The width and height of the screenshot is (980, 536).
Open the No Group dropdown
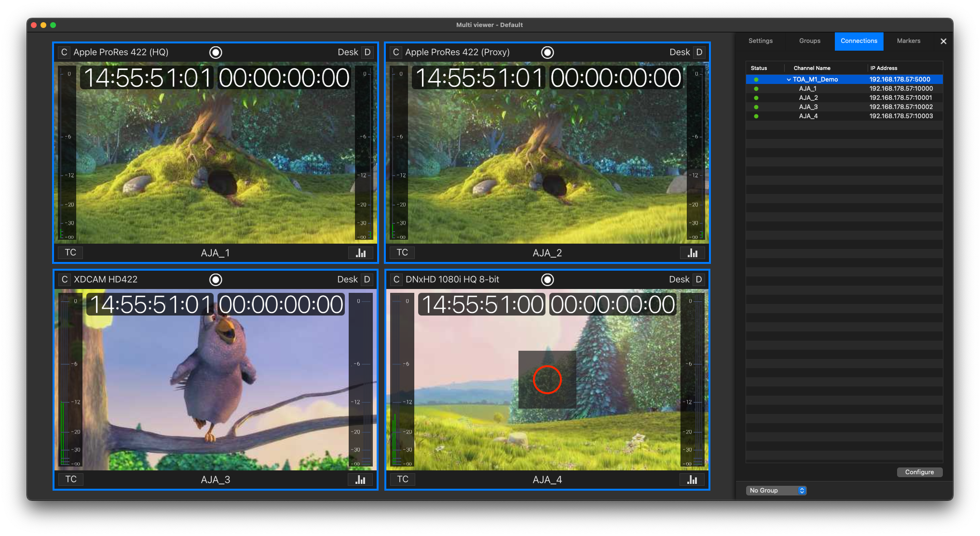point(776,491)
